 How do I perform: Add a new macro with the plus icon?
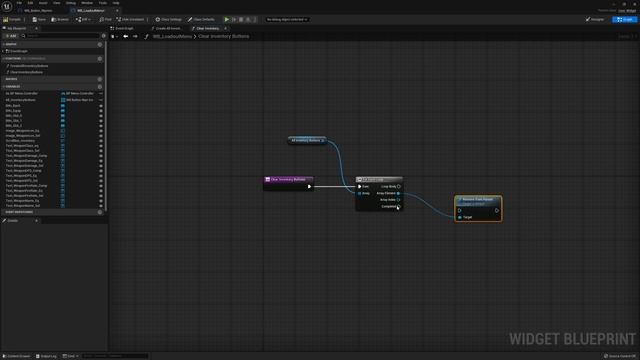(100, 79)
